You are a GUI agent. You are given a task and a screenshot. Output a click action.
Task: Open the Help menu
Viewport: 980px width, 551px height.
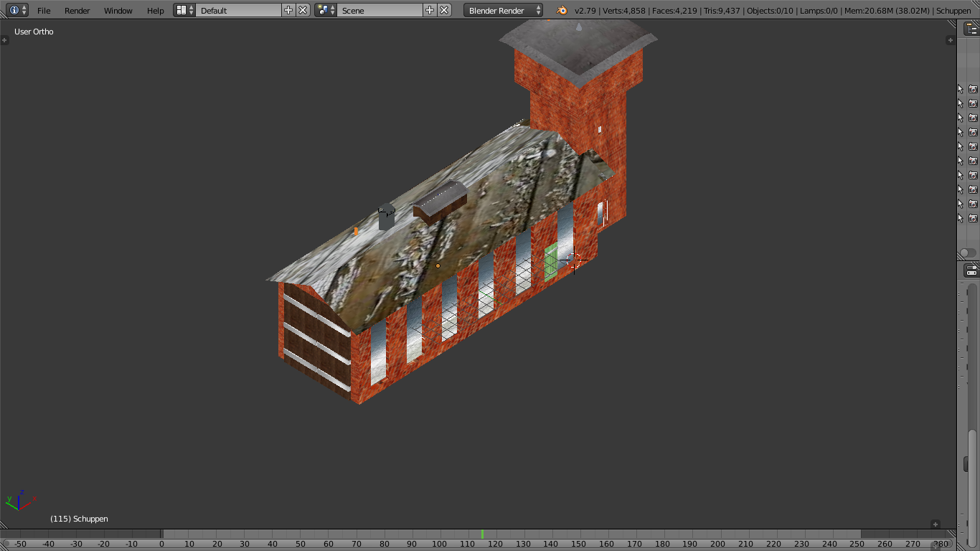pos(156,10)
